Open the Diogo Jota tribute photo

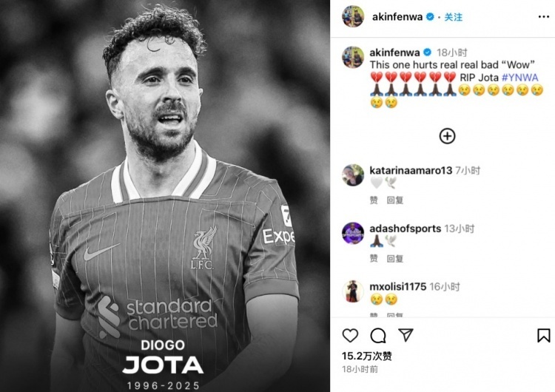click(x=165, y=196)
